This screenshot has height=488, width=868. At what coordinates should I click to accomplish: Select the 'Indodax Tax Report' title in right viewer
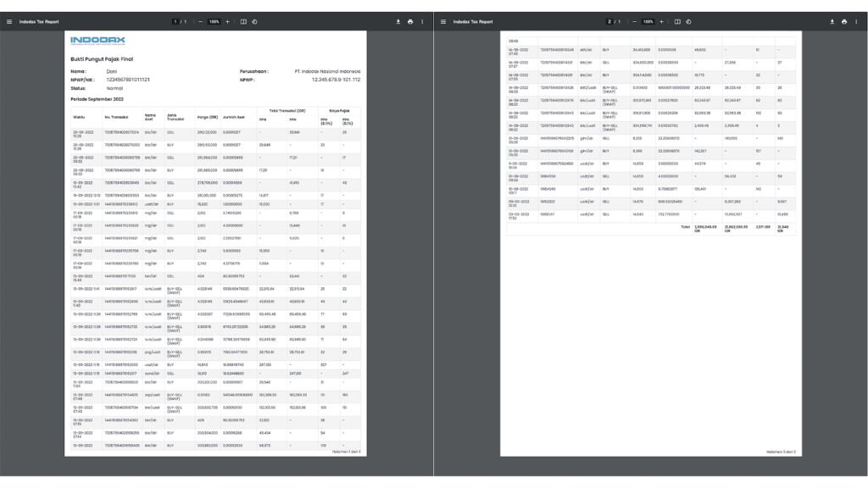473,21
